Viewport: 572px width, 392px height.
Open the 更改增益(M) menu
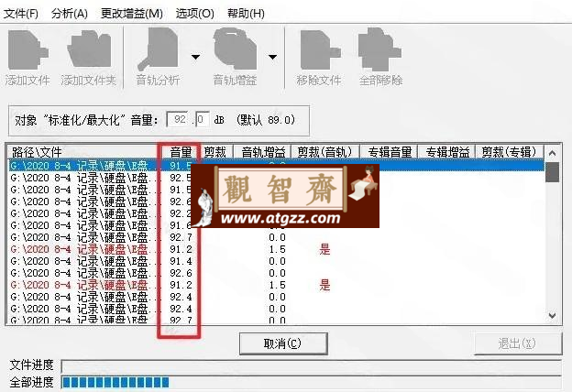click(x=132, y=14)
